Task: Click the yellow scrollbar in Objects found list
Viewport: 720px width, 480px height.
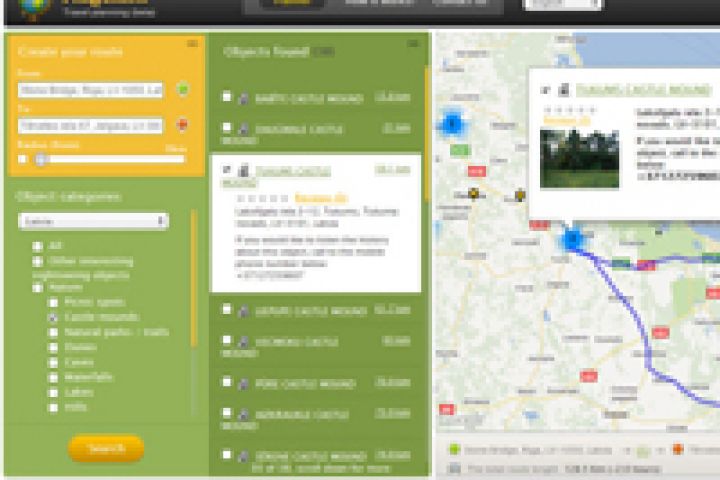Action: (x=427, y=133)
